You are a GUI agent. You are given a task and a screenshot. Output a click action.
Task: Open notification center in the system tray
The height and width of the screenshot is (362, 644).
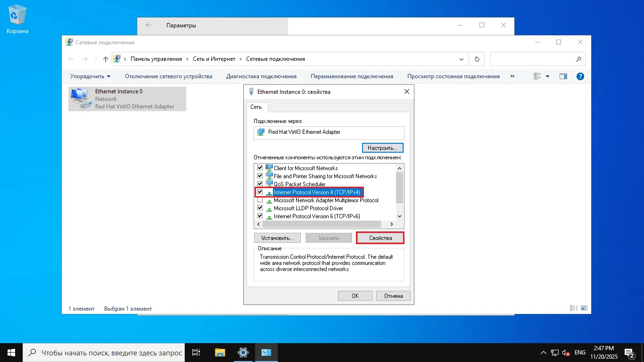pos(629,353)
